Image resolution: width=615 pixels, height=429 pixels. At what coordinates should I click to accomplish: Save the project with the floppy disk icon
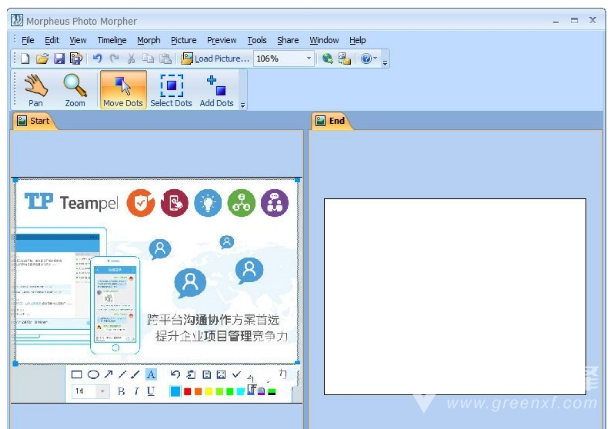(x=59, y=59)
